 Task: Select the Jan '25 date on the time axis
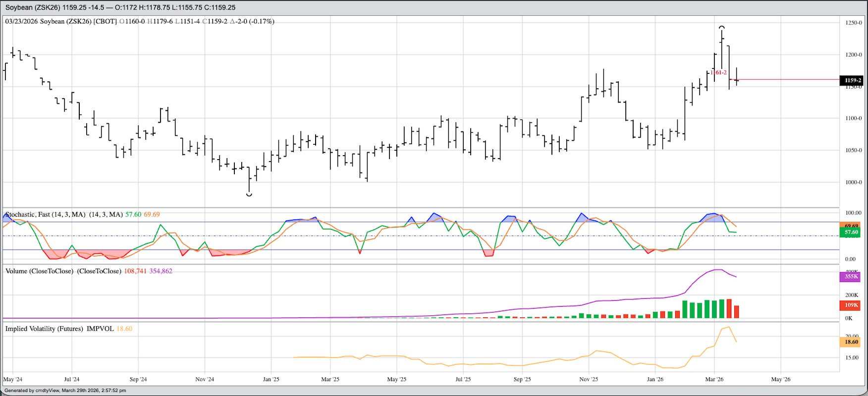click(x=271, y=379)
